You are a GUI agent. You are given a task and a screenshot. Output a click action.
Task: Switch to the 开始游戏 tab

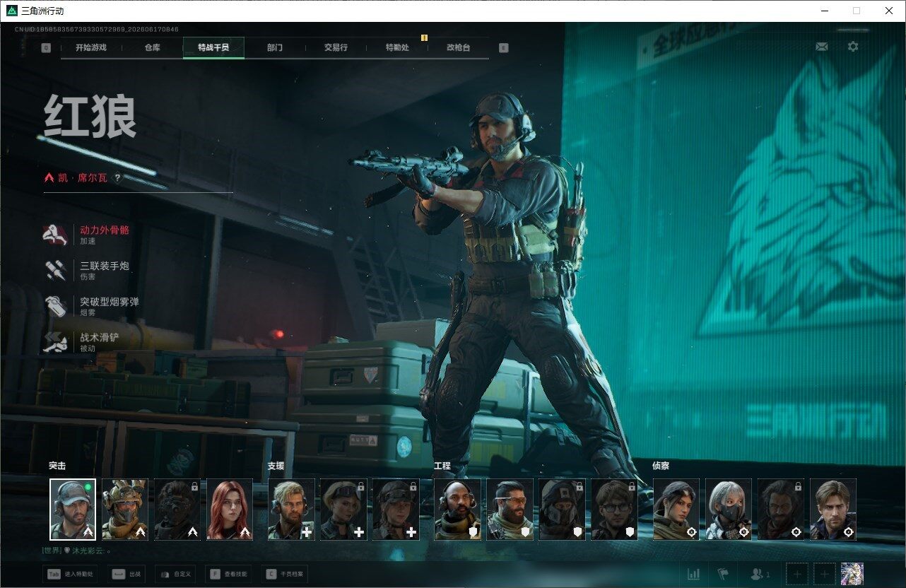coord(91,48)
